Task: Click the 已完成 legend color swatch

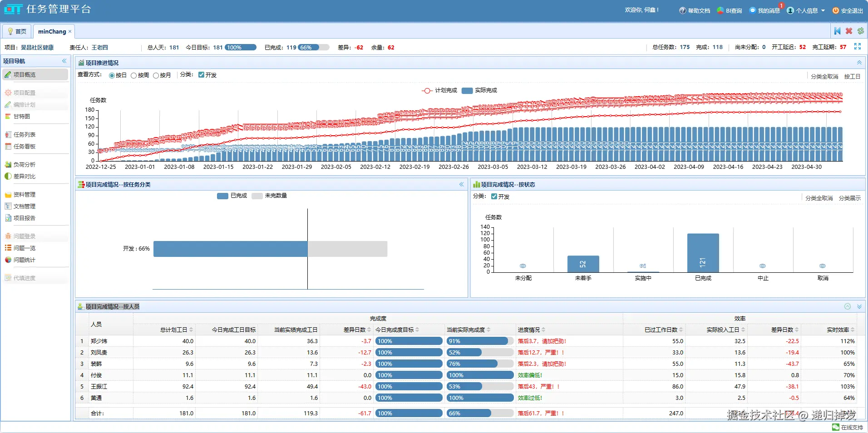Action: pos(222,196)
